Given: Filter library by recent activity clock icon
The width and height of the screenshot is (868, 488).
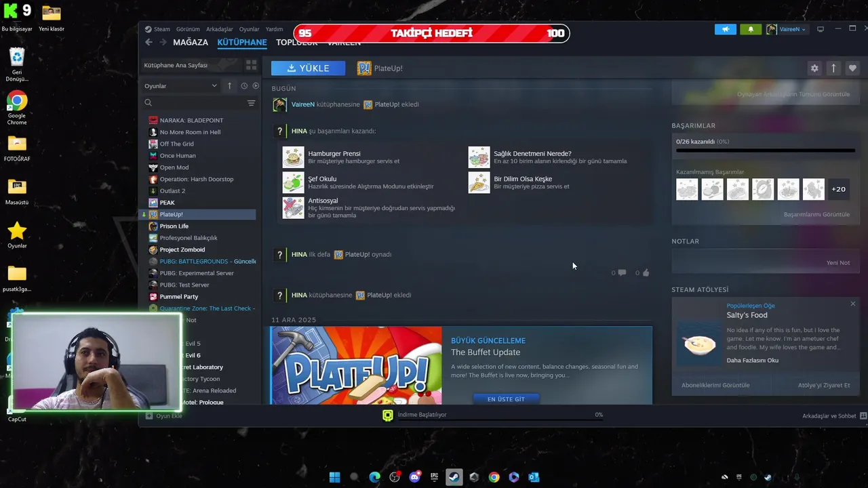Looking at the screenshot, I should tap(244, 86).
